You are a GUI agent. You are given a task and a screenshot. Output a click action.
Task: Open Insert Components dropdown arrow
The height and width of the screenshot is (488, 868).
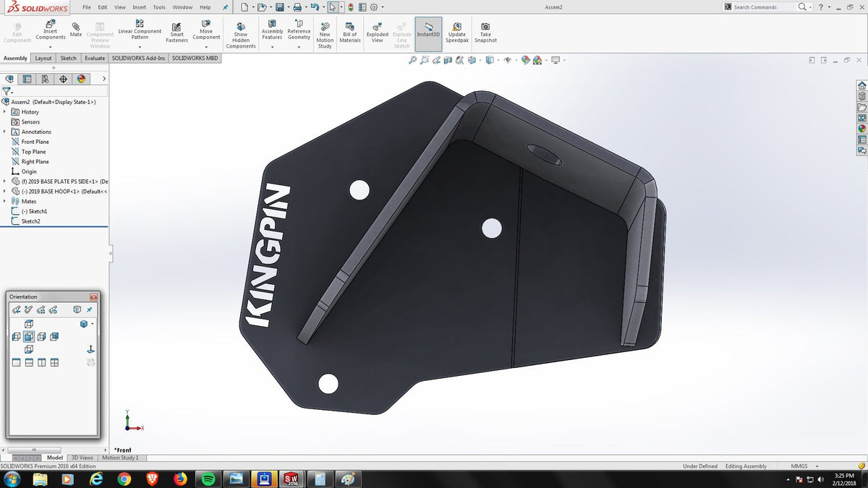50,47
